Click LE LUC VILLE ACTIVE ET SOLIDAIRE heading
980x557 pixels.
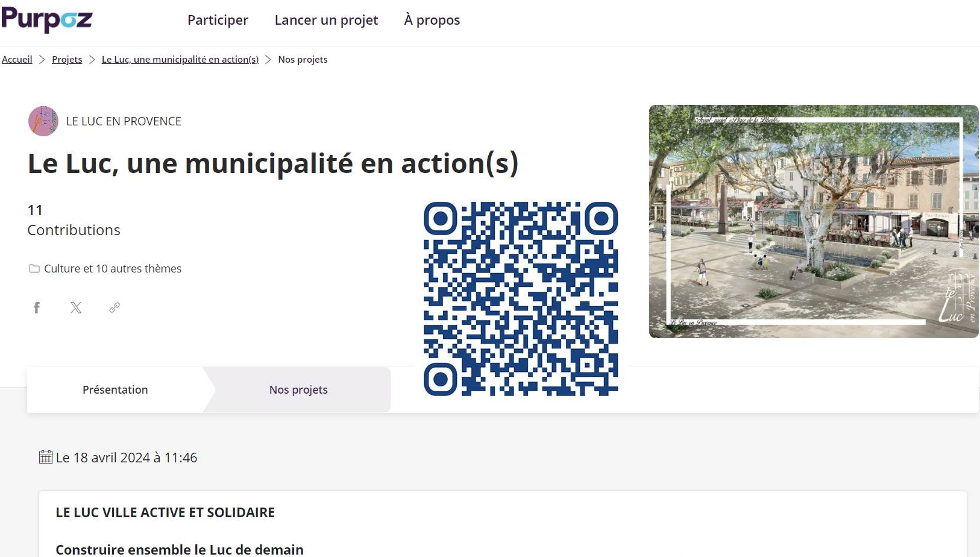[165, 512]
